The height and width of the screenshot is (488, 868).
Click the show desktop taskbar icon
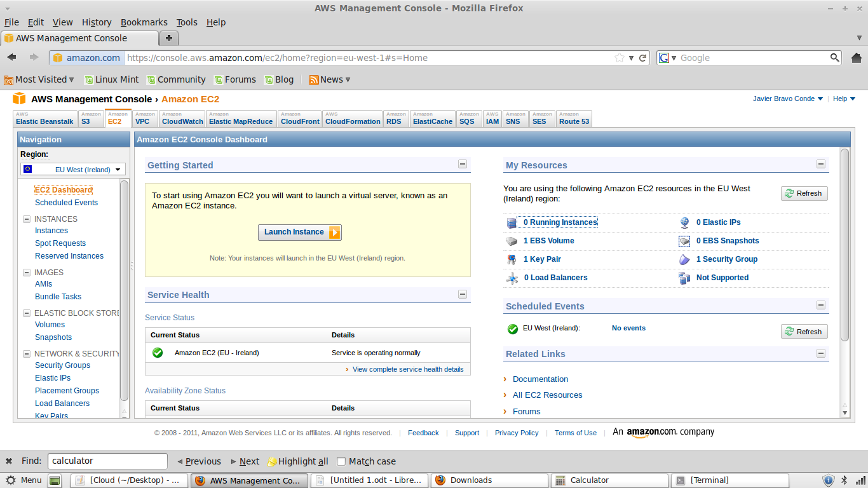tap(55, 480)
